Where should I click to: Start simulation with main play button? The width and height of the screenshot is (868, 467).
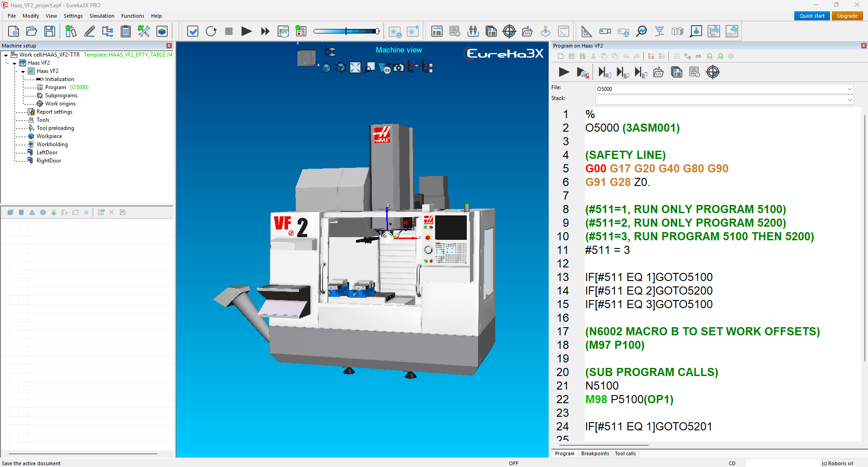[247, 31]
